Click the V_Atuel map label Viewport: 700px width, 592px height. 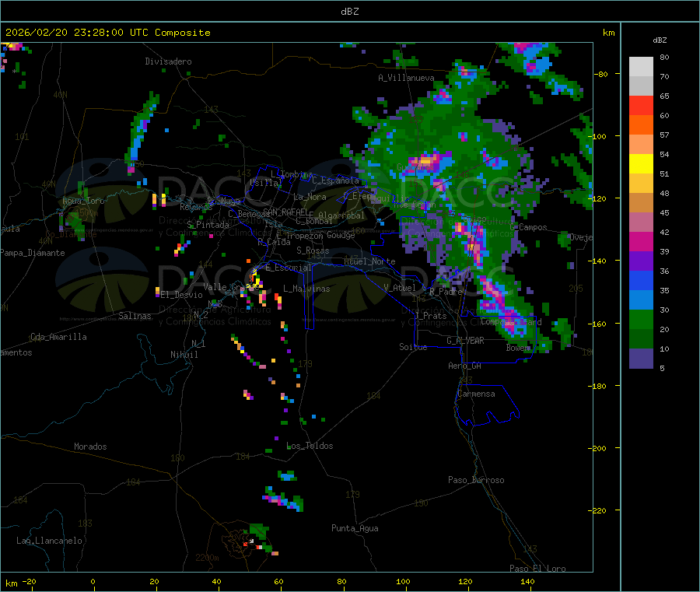click(x=400, y=288)
